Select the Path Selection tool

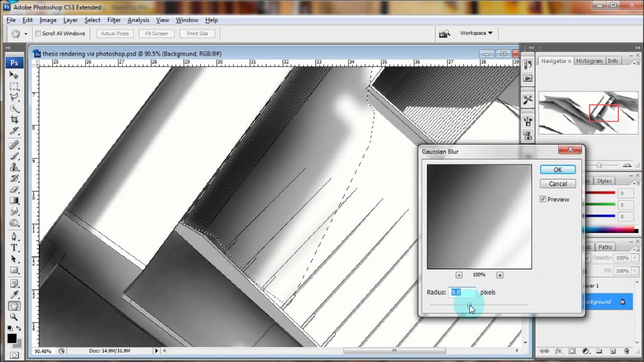14,259
